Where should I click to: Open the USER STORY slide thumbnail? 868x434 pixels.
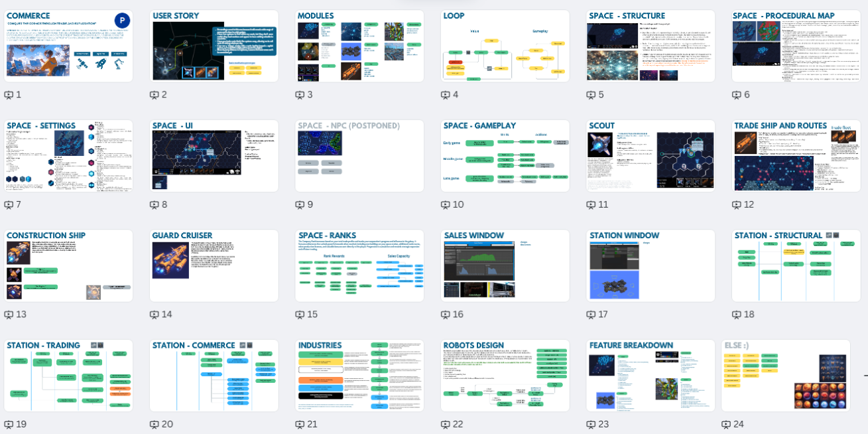coord(214,46)
